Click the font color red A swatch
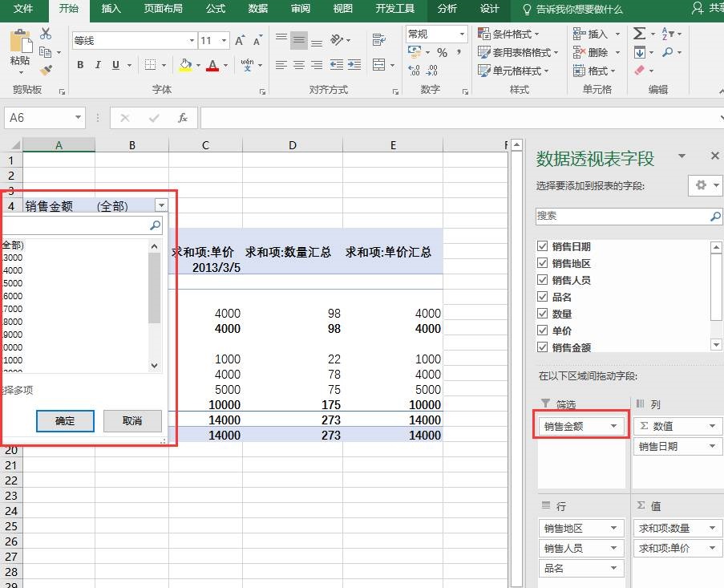 coord(212,65)
